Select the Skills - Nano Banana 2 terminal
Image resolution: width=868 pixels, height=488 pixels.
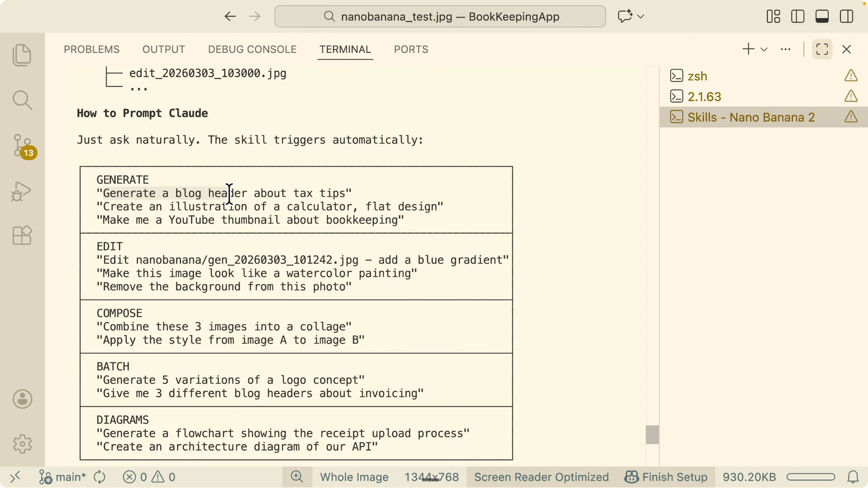(x=764, y=117)
